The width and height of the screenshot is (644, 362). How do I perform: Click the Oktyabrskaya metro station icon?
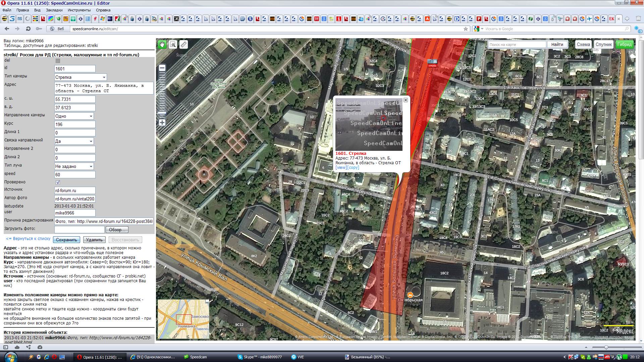pyautogui.click(x=410, y=295)
